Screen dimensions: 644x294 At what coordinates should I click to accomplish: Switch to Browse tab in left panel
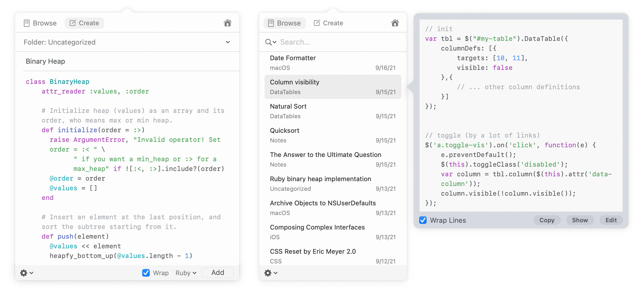40,23
